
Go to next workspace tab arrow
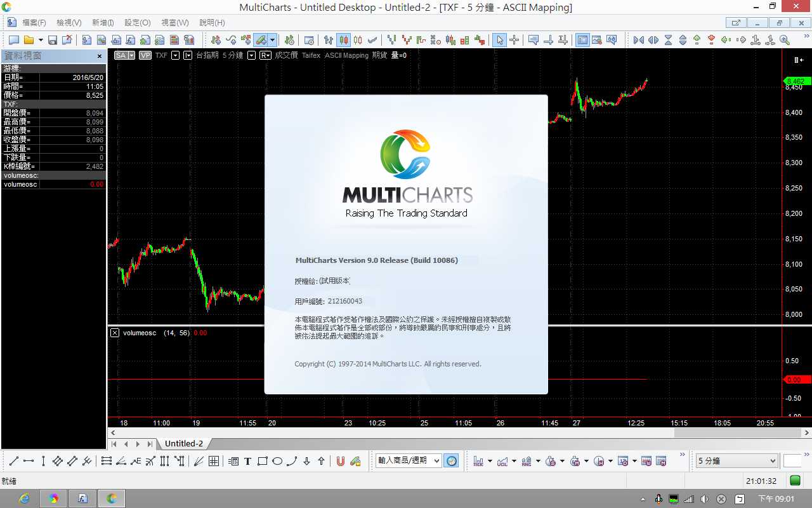tap(138, 444)
